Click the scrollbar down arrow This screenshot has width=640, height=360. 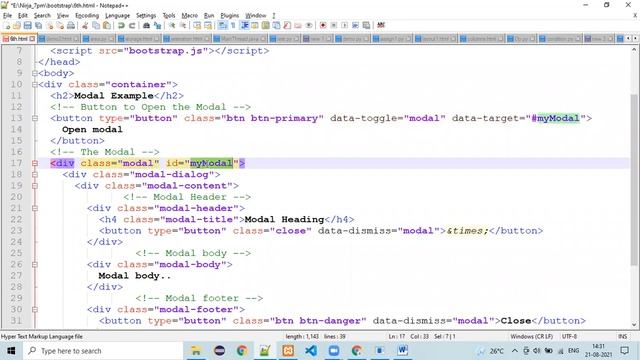coord(634,324)
